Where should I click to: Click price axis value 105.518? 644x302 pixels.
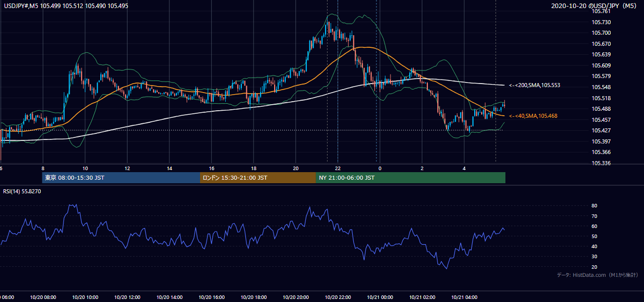tap(601, 98)
